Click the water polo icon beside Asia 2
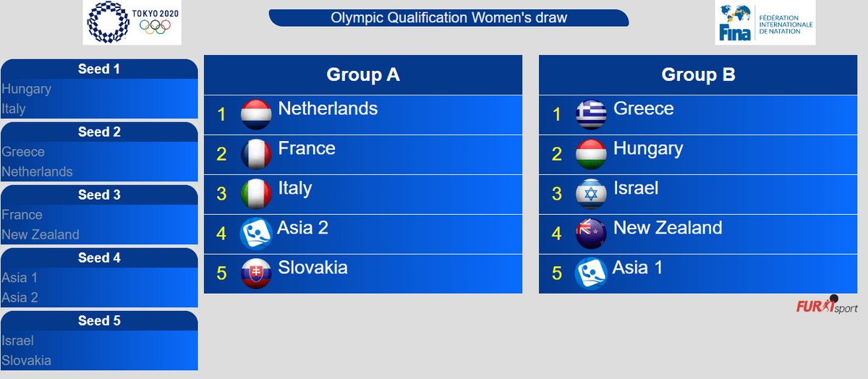 point(255,234)
